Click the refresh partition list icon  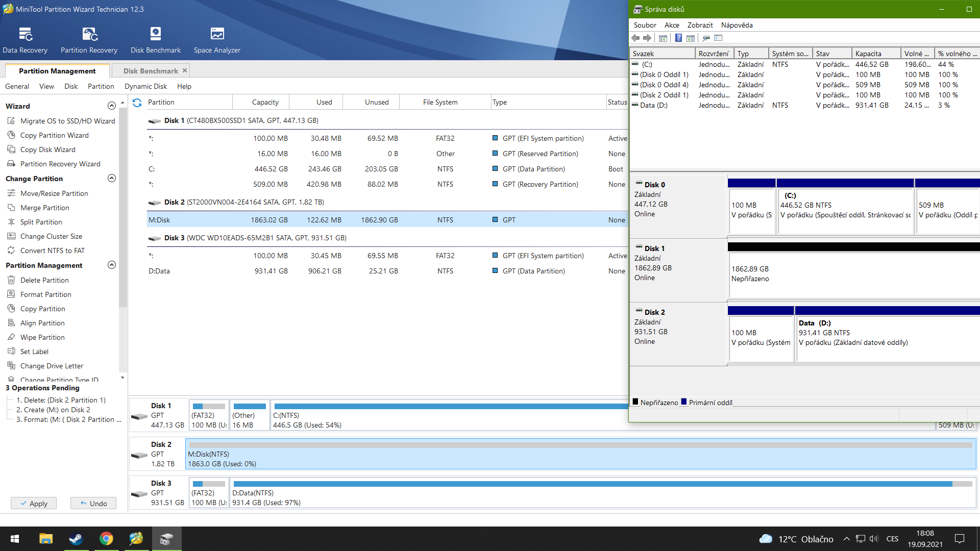point(137,103)
